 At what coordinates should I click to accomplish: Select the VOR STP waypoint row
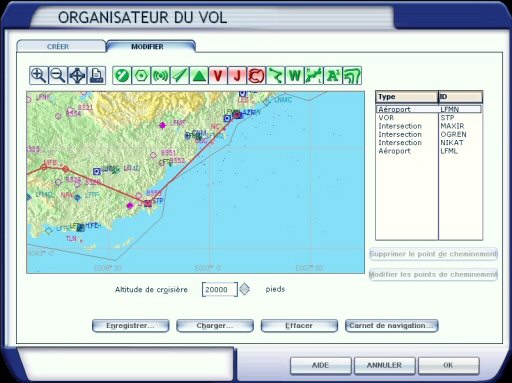(429, 118)
